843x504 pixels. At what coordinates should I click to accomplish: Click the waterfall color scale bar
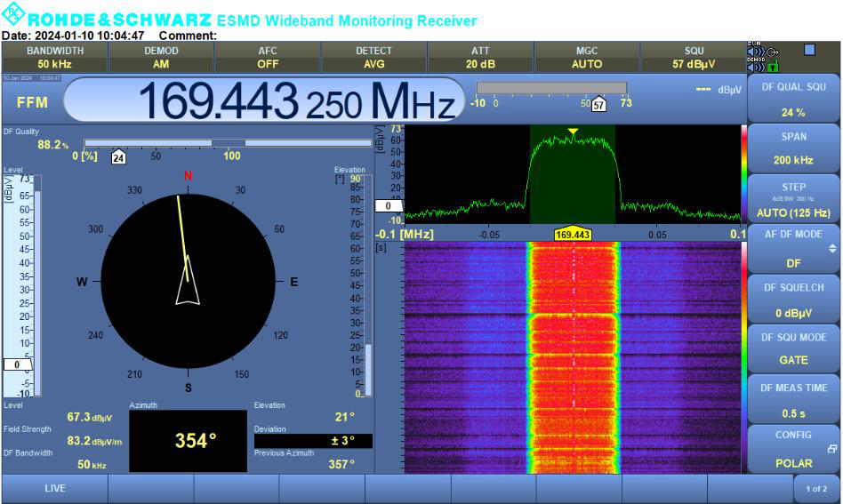click(743, 357)
